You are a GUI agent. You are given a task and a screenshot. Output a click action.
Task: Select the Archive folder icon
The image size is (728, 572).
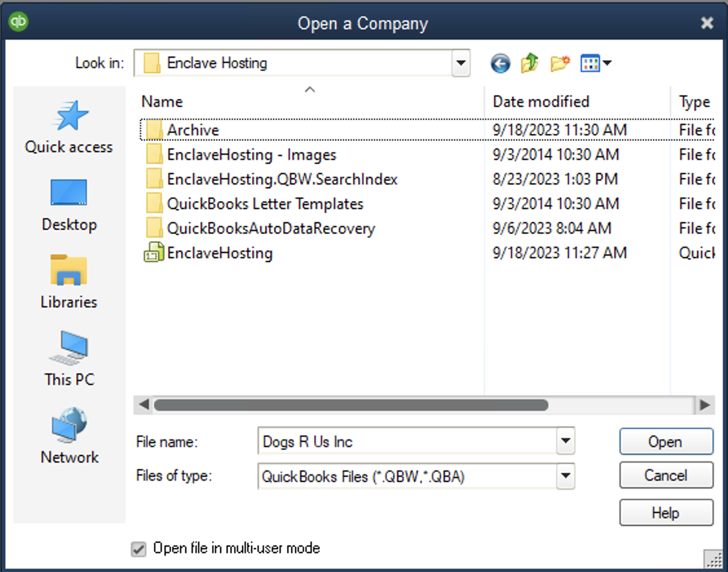154,130
